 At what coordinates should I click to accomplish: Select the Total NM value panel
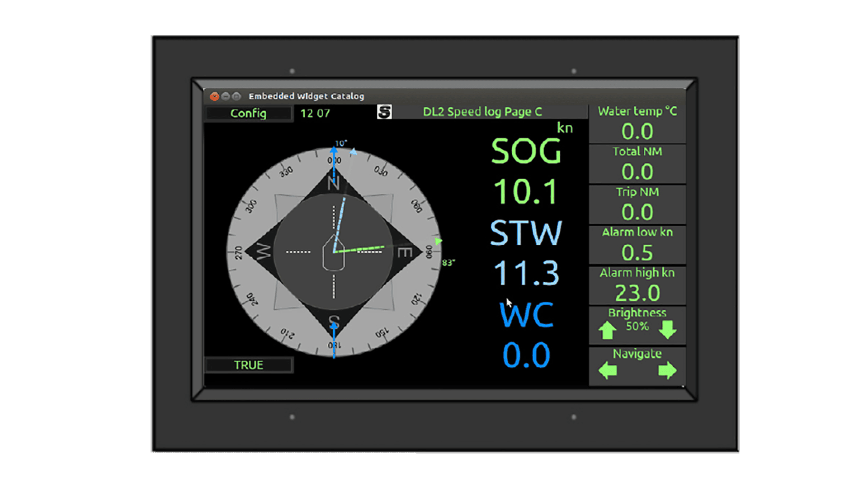[637, 164]
